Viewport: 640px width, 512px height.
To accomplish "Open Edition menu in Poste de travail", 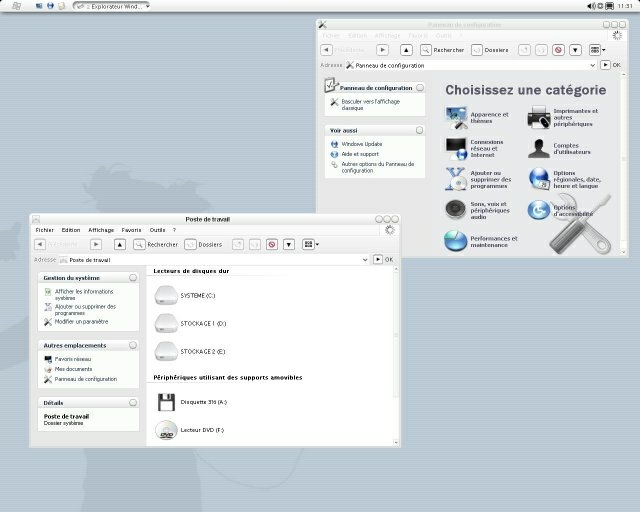I will pos(71,230).
